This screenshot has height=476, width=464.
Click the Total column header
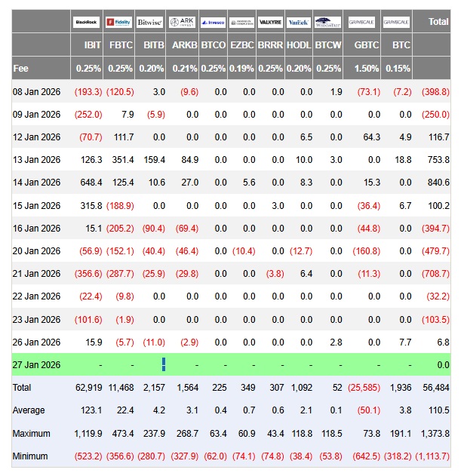(x=438, y=22)
